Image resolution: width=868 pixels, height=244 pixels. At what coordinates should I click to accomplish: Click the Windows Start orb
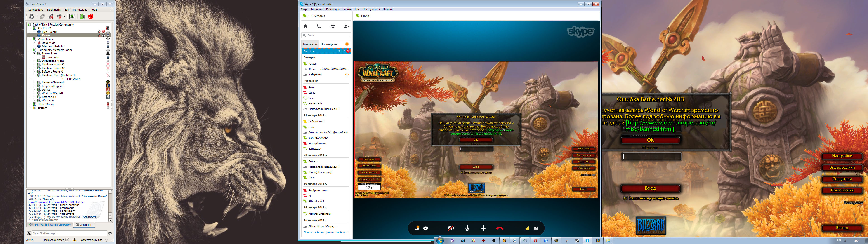point(440,241)
